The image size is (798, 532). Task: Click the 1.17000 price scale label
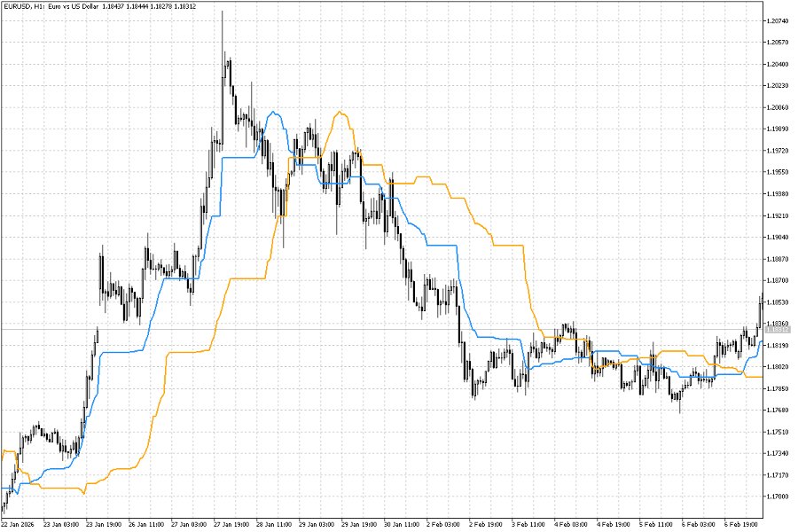(x=777, y=497)
